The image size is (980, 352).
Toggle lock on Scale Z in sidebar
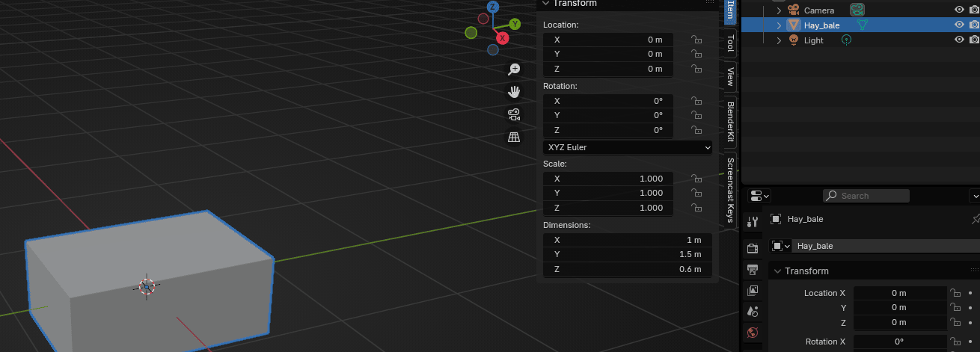tap(696, 208)
